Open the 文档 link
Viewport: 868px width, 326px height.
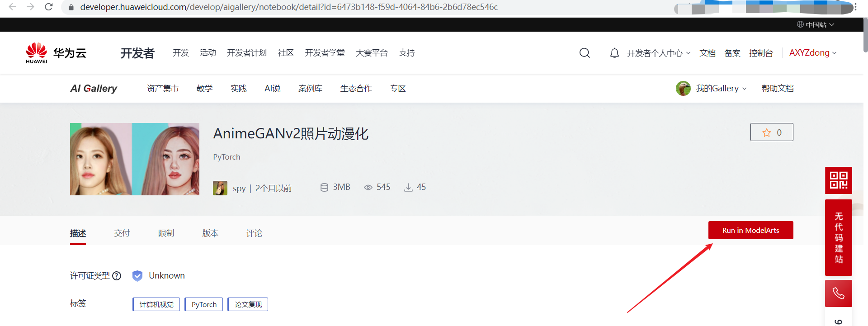[x=708, y=53]
